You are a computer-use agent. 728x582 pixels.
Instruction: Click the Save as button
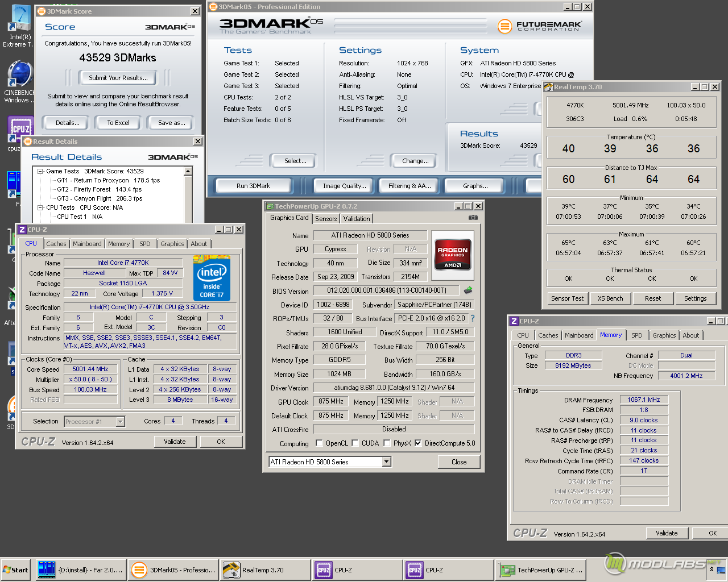pos(171,123)
